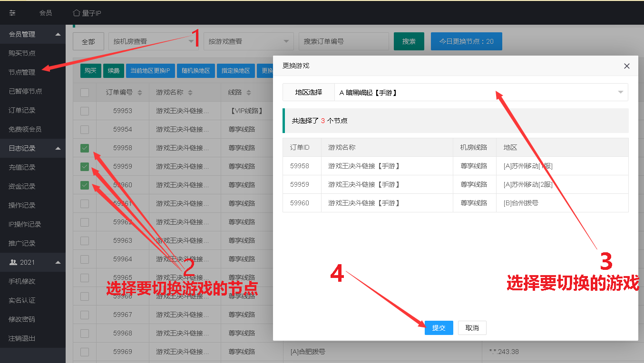Uncheck the checkbox for order 59958
This screenshot has width=644, height=363.
[x=85, y=148]
